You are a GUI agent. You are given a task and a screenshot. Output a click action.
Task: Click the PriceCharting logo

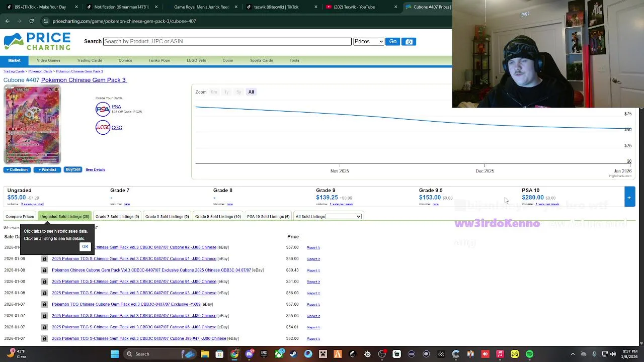tap(37, 41)
